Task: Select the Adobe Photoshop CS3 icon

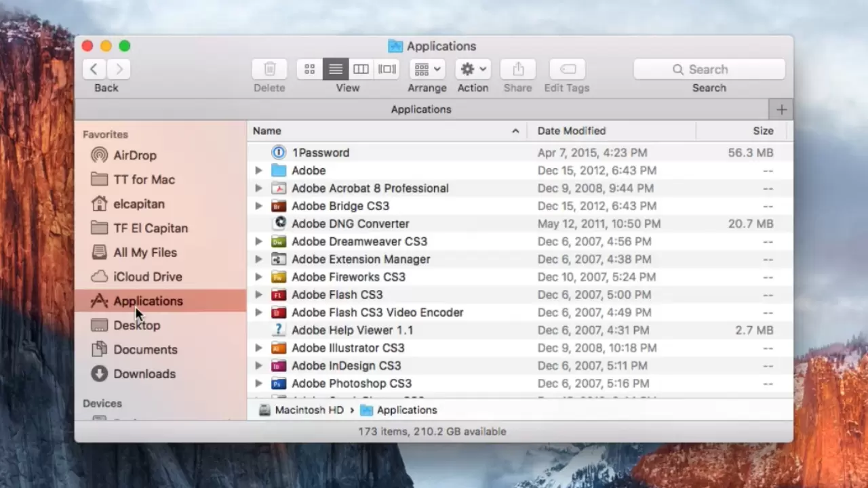Action: 279,383
